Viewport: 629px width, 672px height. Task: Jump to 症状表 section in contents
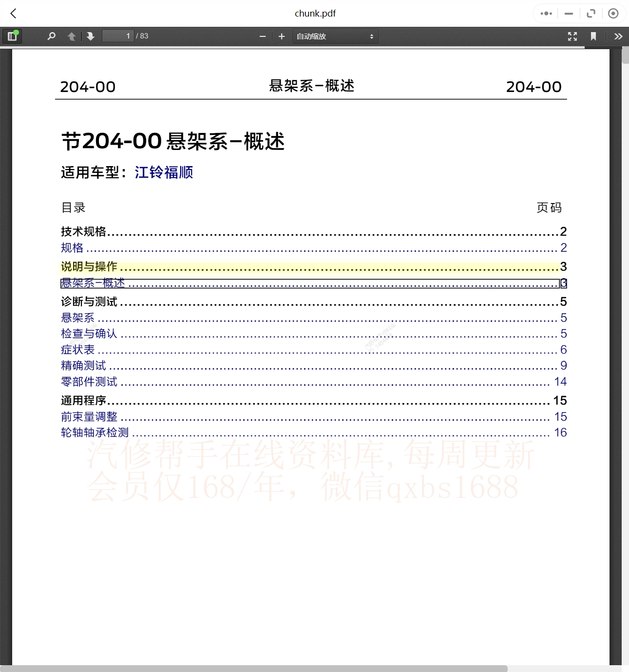78,350
